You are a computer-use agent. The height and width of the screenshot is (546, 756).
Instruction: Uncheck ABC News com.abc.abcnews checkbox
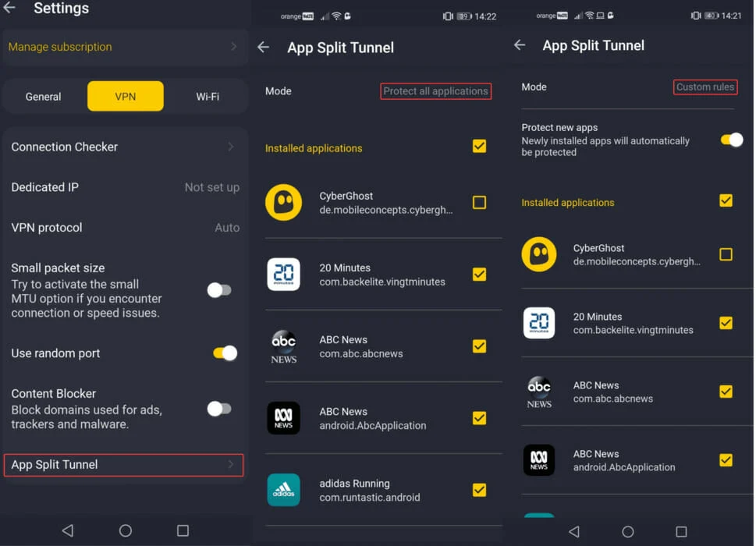pos(478,346)
